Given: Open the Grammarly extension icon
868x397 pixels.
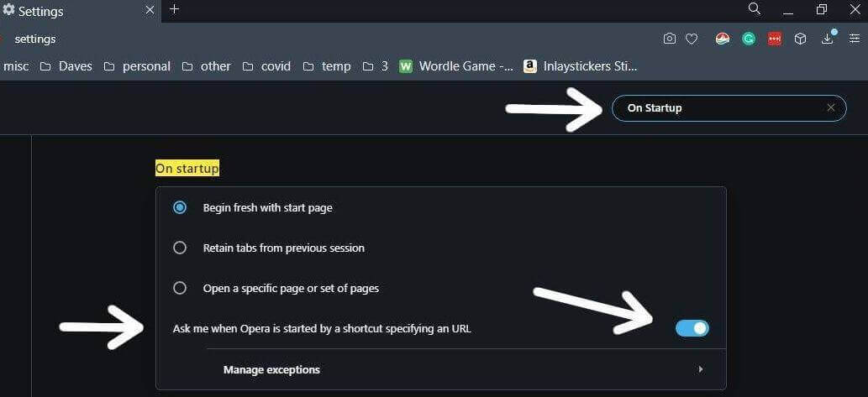Looking at the screenshot, I should pyautogui.click(x=749, y=39).
